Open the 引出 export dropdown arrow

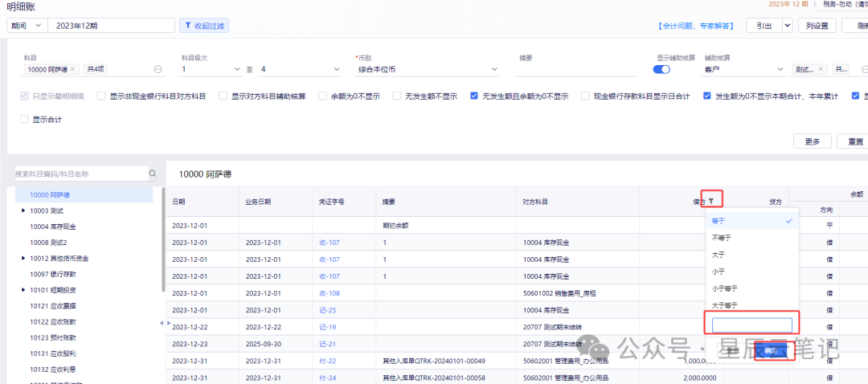(x=787, y=26)
